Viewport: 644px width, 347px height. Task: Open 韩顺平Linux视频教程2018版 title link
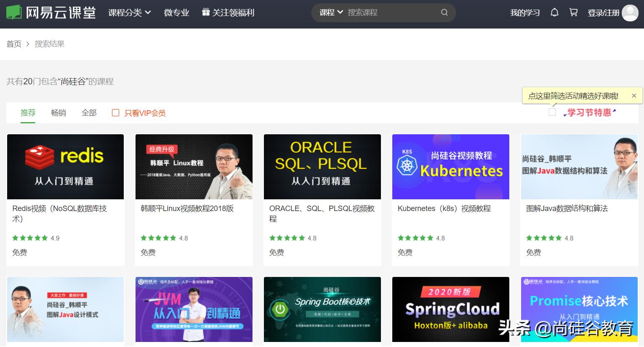(x=187, y=209)
